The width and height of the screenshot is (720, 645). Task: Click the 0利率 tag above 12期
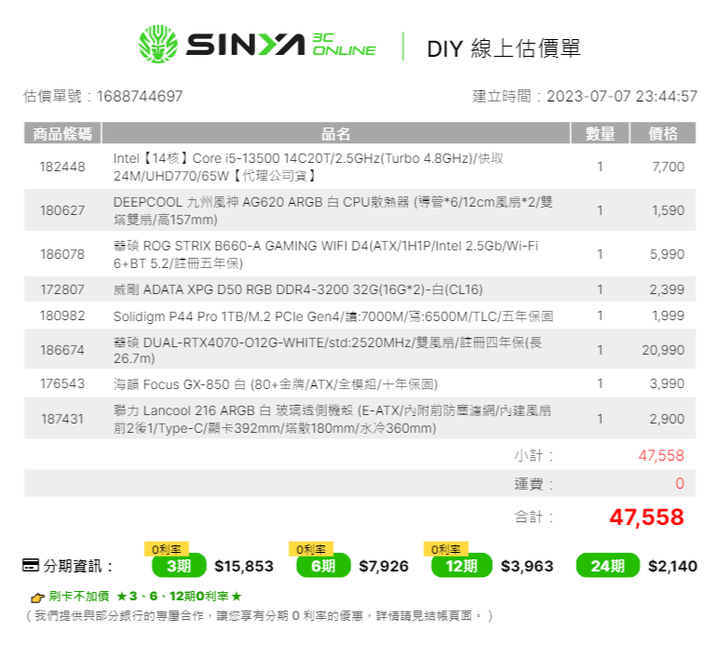446,549
